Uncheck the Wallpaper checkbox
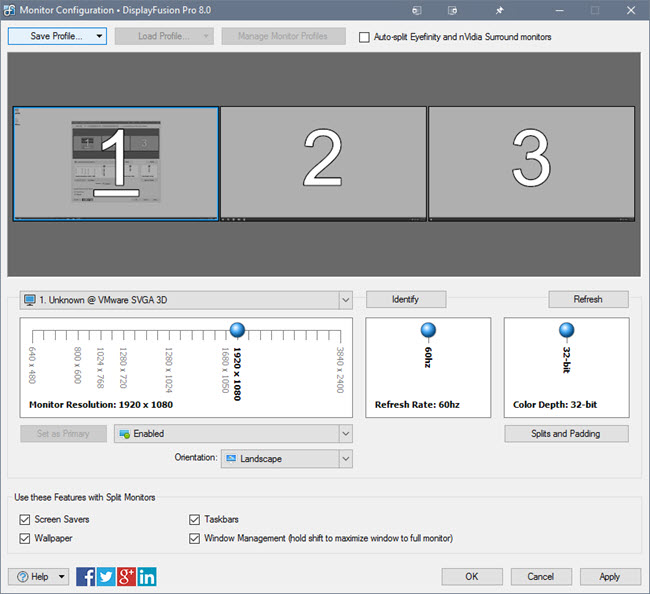This screenshot has width=650, height=594. (x=25, y=538)
